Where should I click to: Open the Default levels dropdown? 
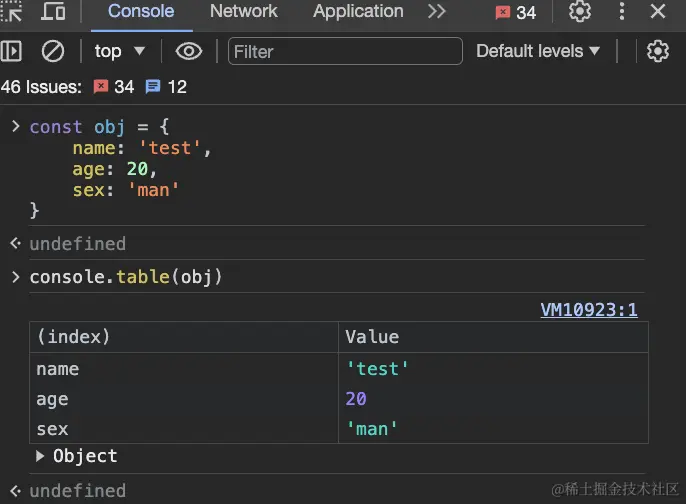[x=538, y=51]
